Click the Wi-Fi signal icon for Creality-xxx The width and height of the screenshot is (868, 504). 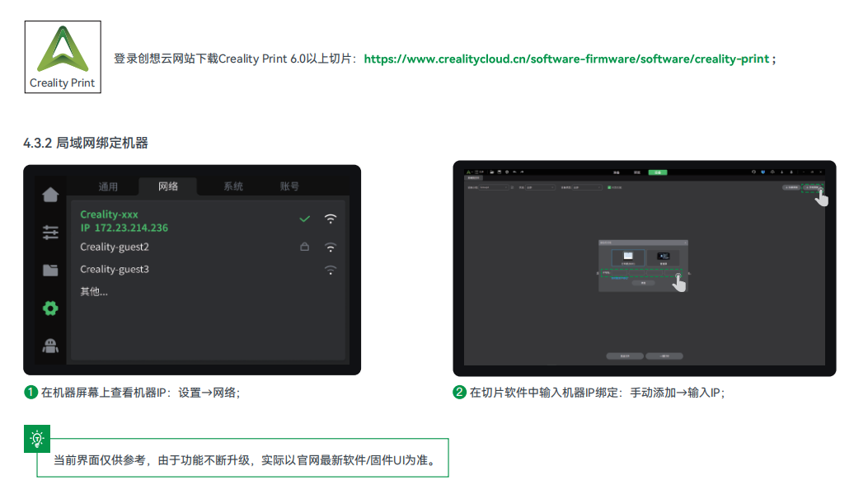(x=331, y=219)
